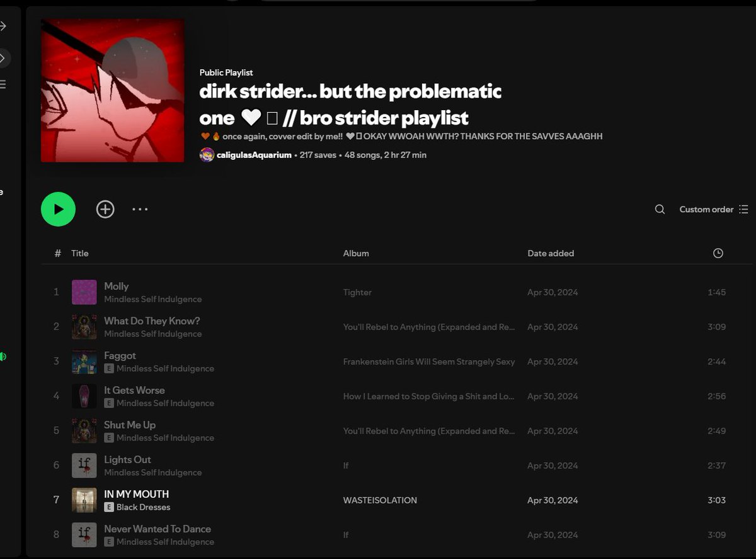756x559 pixels.
Task: Click the playlist cover artwork
Action: click(x=112, y=90)
